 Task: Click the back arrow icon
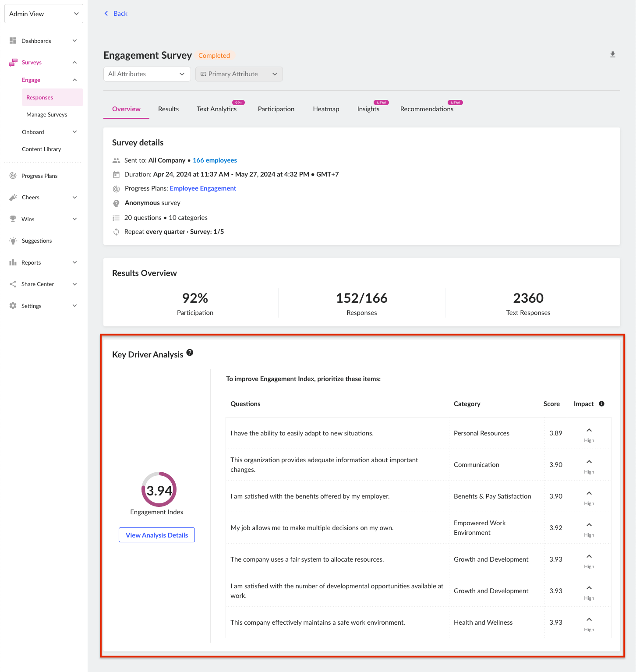(106, 14)
